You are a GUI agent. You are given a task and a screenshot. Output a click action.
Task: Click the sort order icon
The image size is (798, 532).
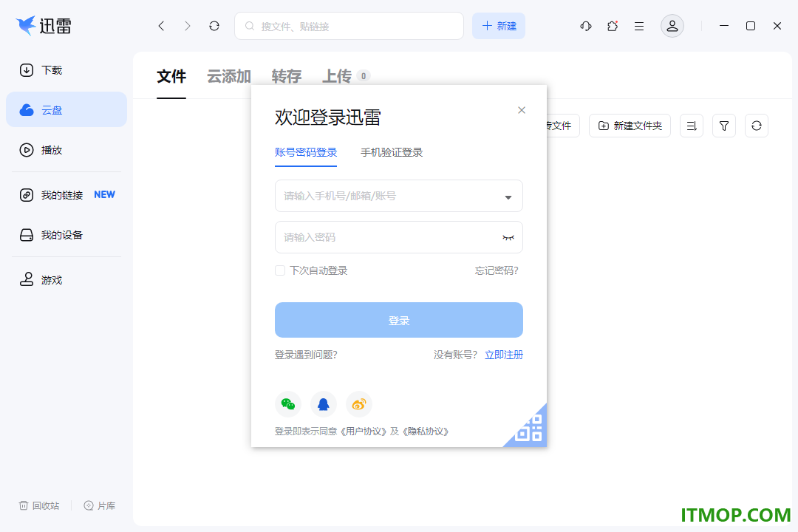(x=692, y=126)
